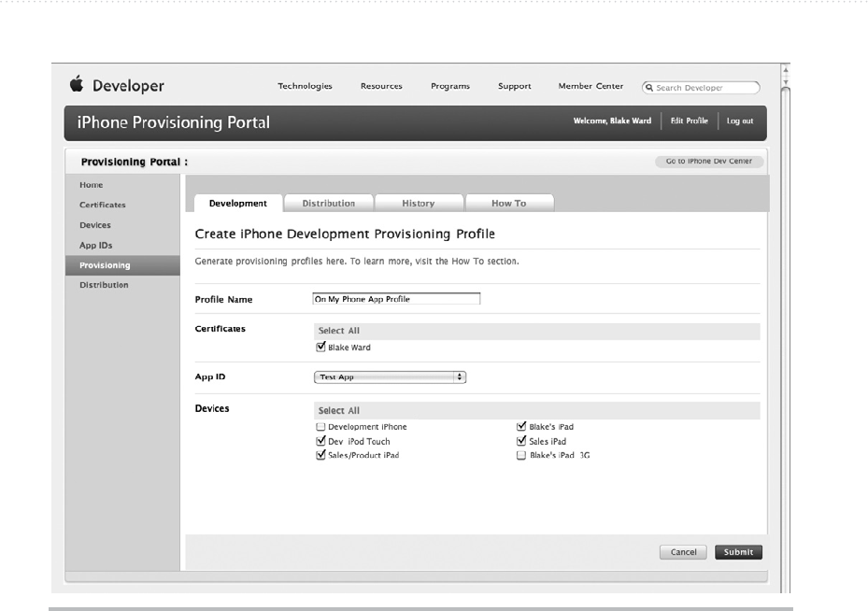
Task: Click the Cancel button
Action: pyautogui.click(x=683, y=552)
